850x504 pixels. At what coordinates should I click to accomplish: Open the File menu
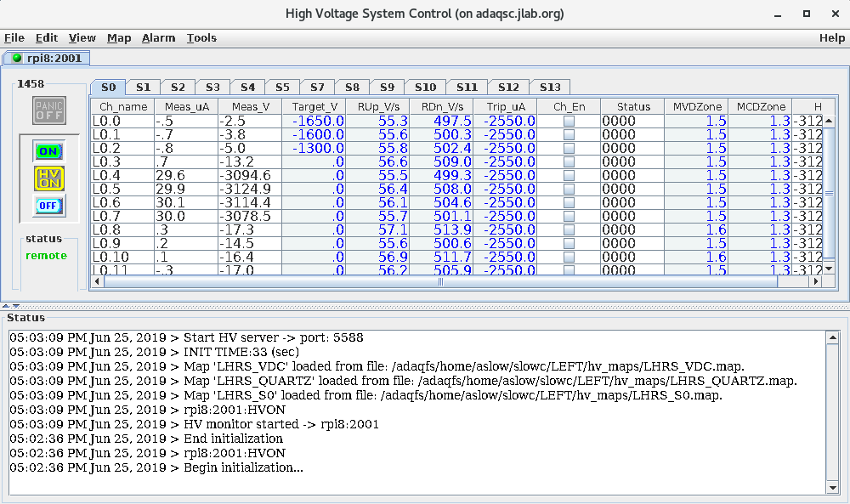click(x=14, y=38)
